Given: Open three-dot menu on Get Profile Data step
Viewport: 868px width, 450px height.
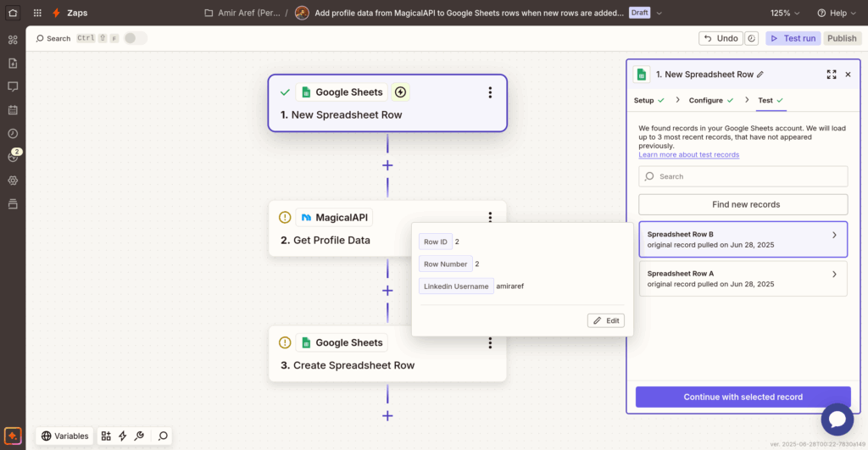Looking at the screenshot, I should 490,217.
